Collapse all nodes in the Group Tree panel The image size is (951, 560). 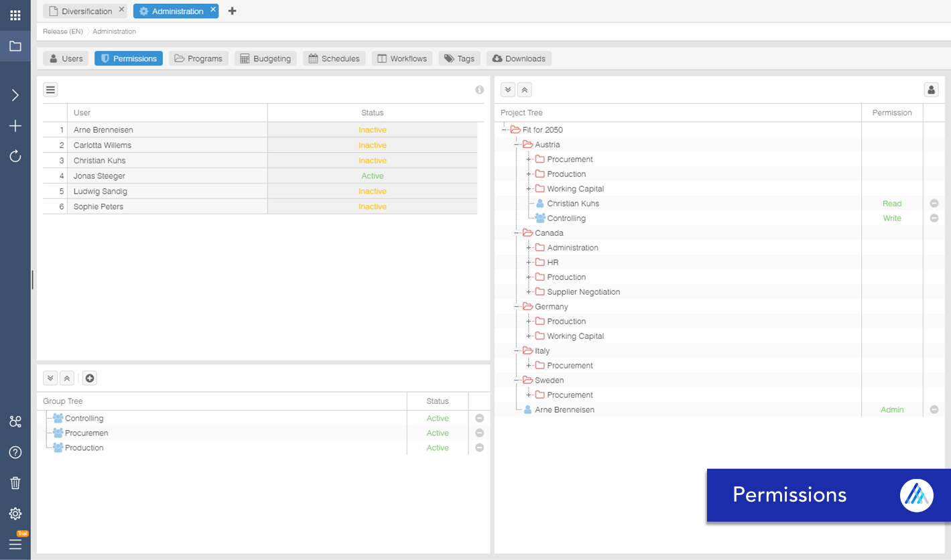coord(67,378)
